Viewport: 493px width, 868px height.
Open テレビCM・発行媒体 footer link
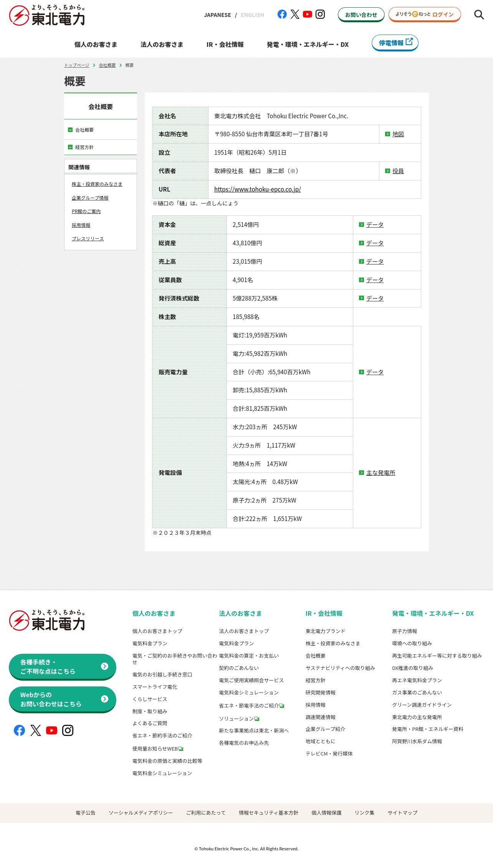[329, 754]
